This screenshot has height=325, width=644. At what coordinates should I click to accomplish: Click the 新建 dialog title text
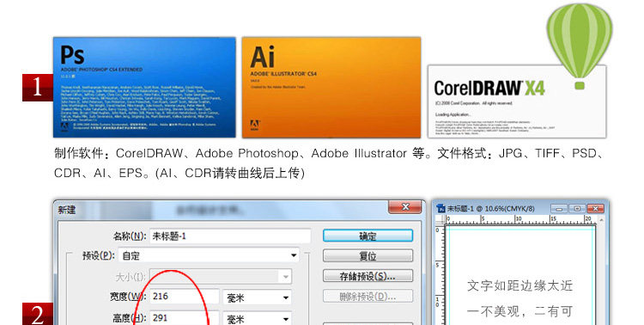pos(66,210)
